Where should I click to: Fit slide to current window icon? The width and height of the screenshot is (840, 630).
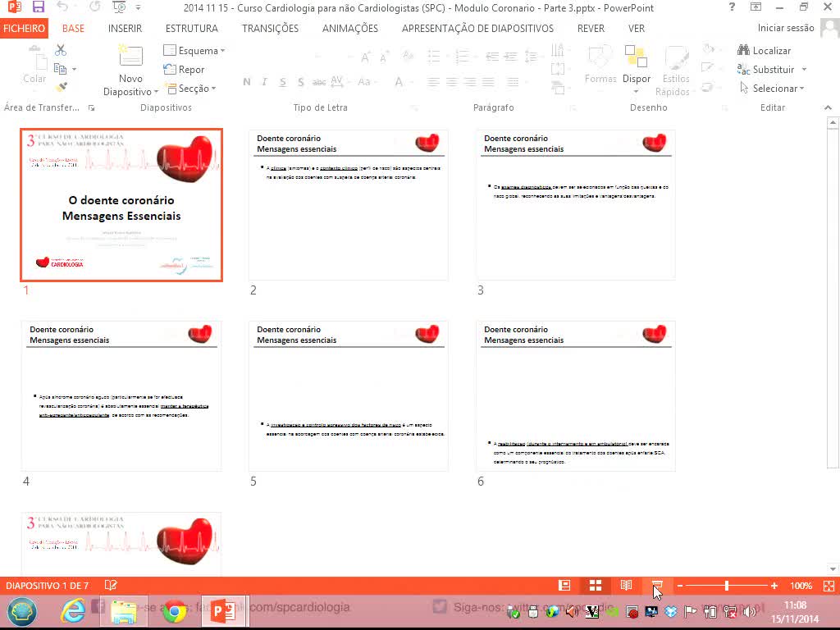pos(829,586)
